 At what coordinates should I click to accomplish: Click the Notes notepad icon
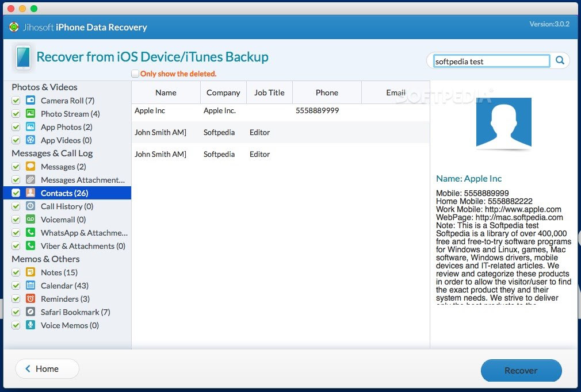coord(30,272)
